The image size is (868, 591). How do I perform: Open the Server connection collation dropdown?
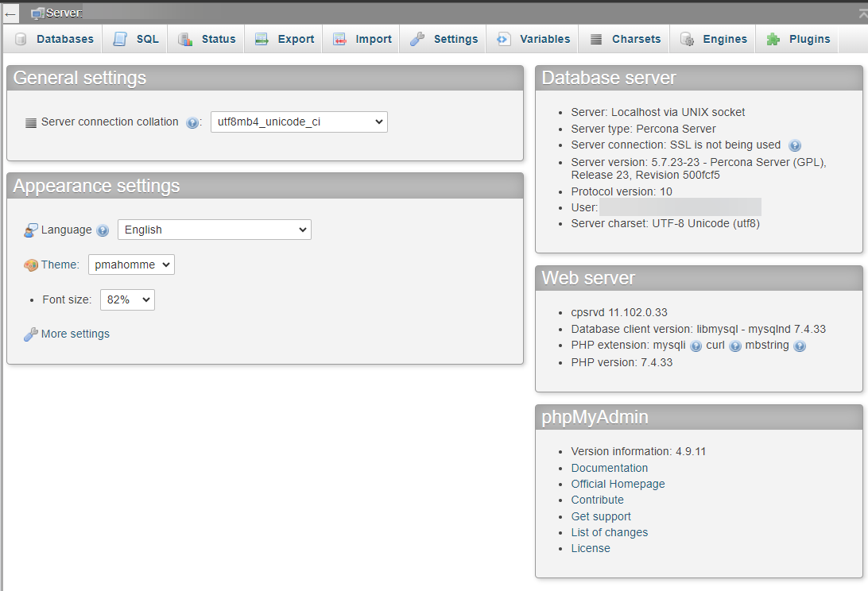coord(299,122)
